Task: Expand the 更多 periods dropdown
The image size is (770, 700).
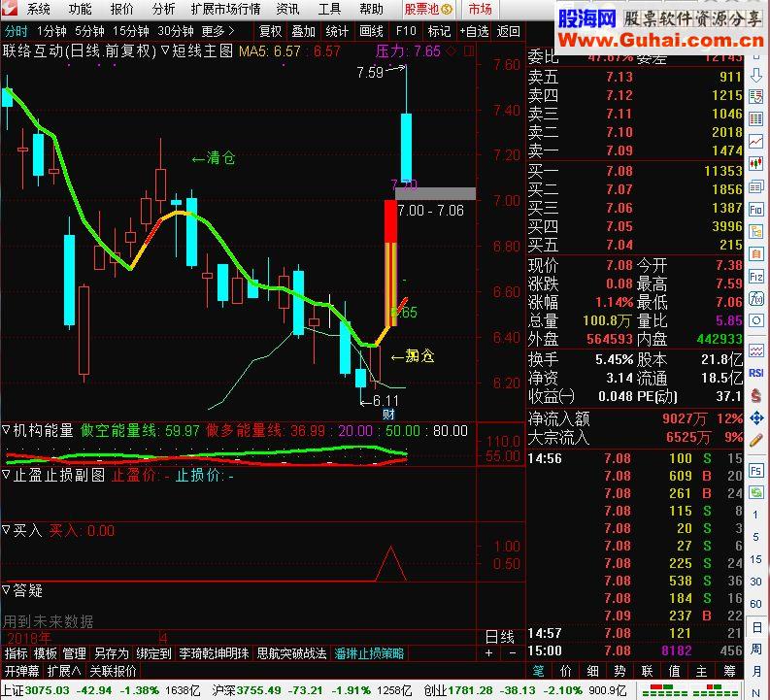Action: point(218,31)
